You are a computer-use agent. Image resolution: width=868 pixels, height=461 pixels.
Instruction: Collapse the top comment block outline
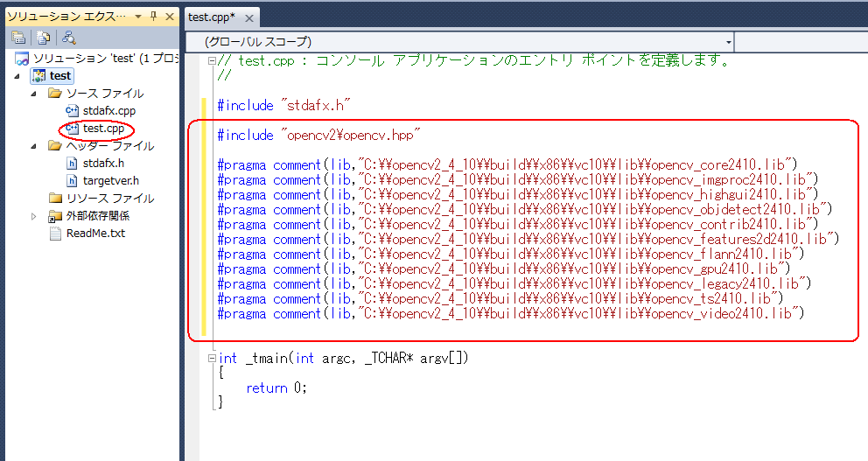212,61
